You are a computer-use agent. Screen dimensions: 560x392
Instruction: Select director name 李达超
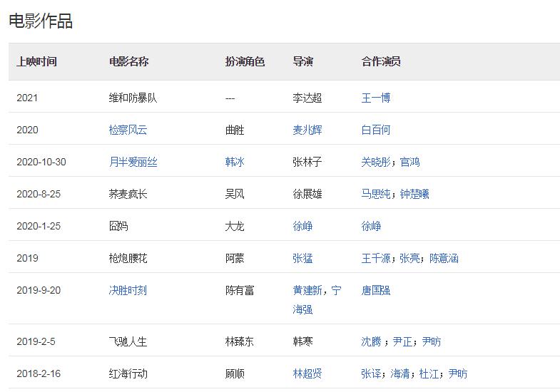tap(307, 98)
